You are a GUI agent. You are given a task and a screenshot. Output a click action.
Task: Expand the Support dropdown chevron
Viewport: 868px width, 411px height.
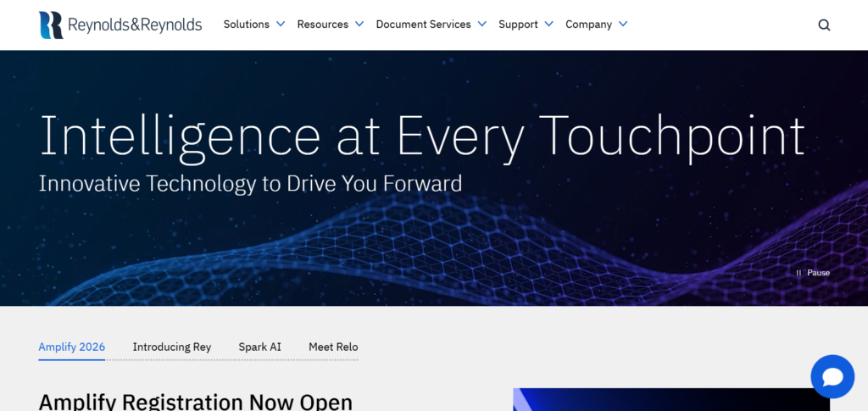pos(548,25)
